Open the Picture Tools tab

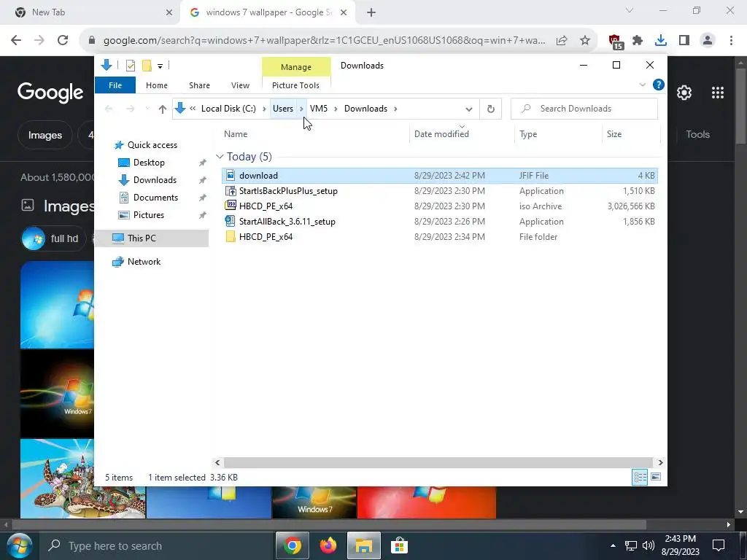tap(295, 85)
